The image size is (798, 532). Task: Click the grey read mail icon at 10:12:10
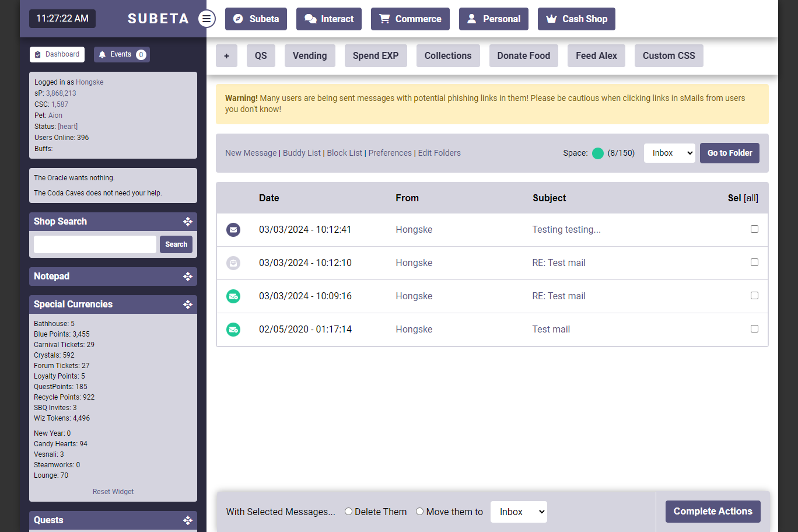[233, 263]
